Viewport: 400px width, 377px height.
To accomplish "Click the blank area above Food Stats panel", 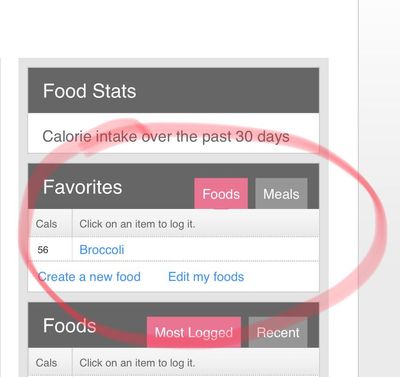I will [x=173, y=30].
